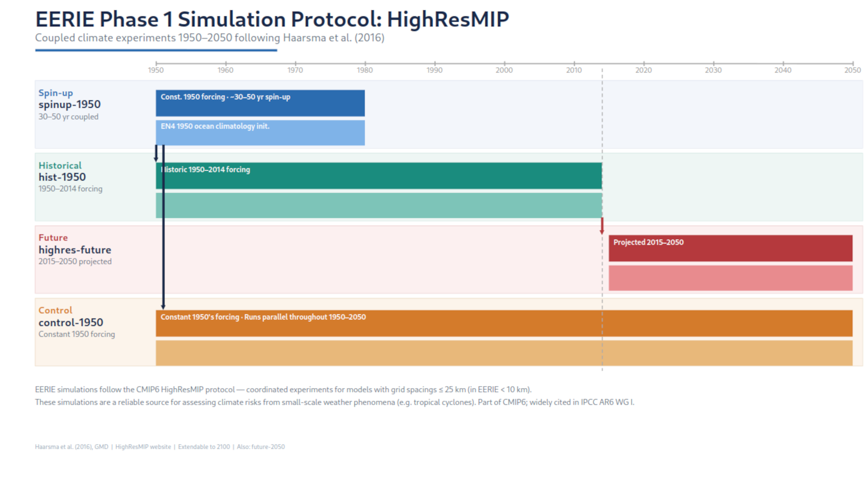Open the HighResMIP website link
Image resolution: width=868 pixels, height=487 pixels.
pyautogui.click(x=143, y=447)
